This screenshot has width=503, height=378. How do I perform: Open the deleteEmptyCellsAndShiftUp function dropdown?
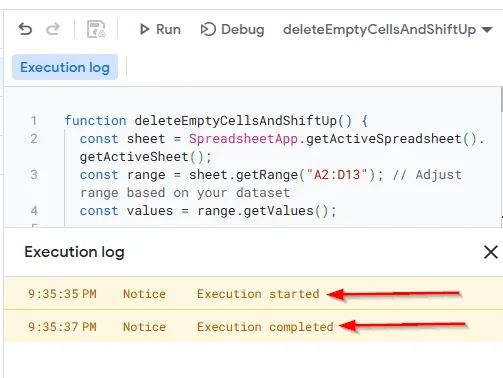388,29
